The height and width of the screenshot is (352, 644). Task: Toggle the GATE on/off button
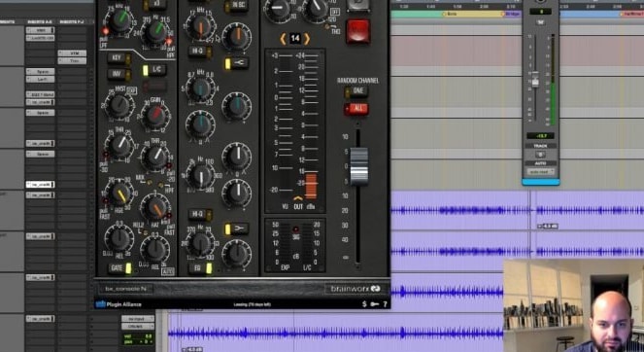pos(119,268)
